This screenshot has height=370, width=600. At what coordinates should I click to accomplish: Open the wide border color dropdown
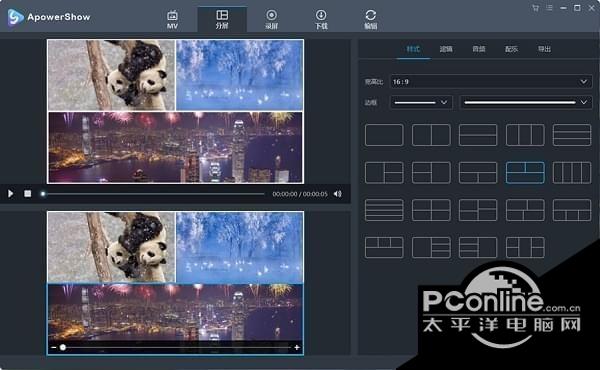(526, 103)
